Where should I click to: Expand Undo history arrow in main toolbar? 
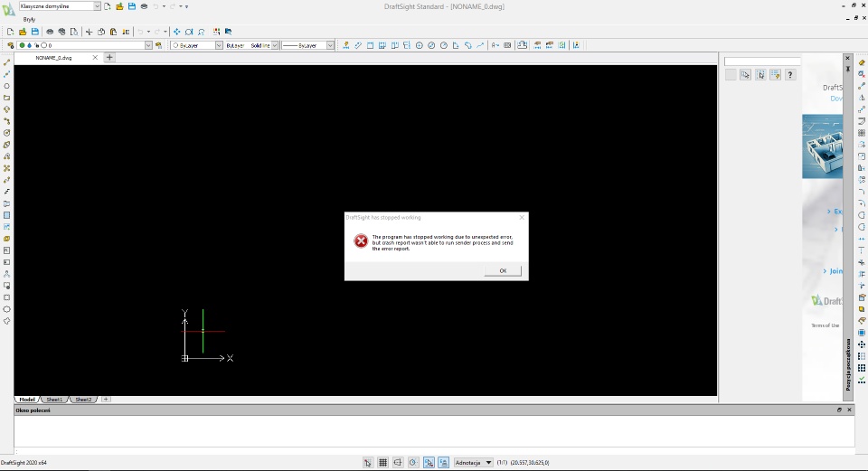tap(148, 32)
